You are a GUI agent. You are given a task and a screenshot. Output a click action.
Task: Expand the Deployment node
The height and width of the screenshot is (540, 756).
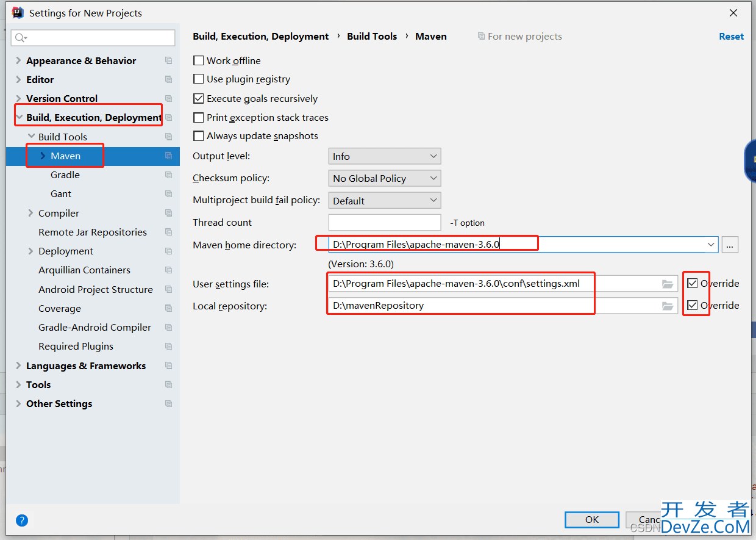(31, 251)
